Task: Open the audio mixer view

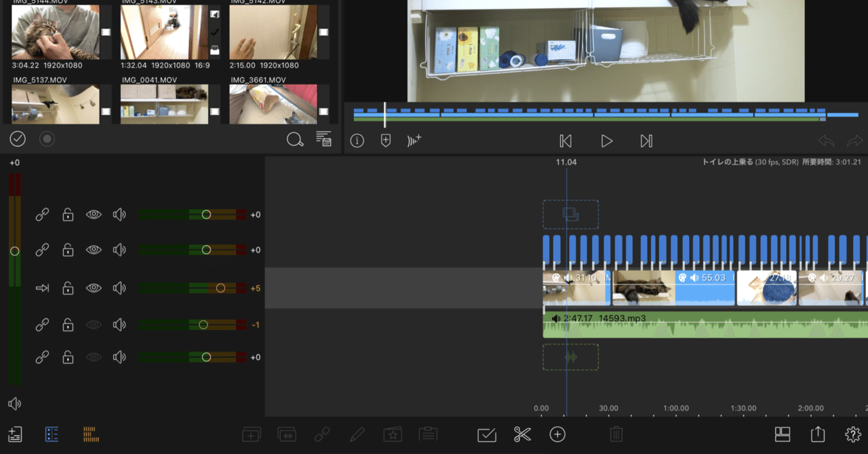Action: (91, 434)
